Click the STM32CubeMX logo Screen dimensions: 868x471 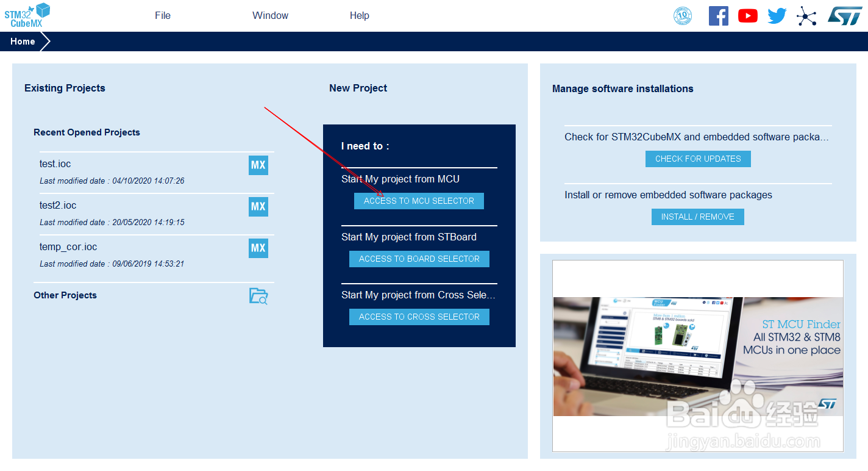[x=27, y=15]
